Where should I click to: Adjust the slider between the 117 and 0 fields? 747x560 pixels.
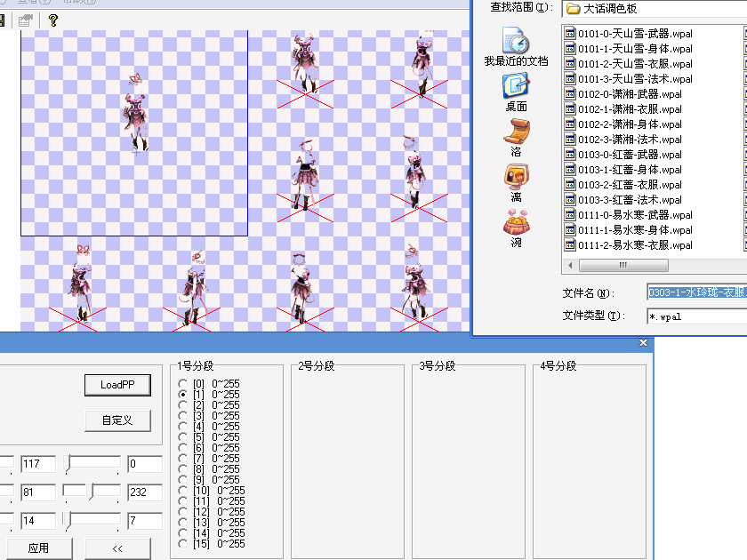pyautogui.click(x=92, y=464)
